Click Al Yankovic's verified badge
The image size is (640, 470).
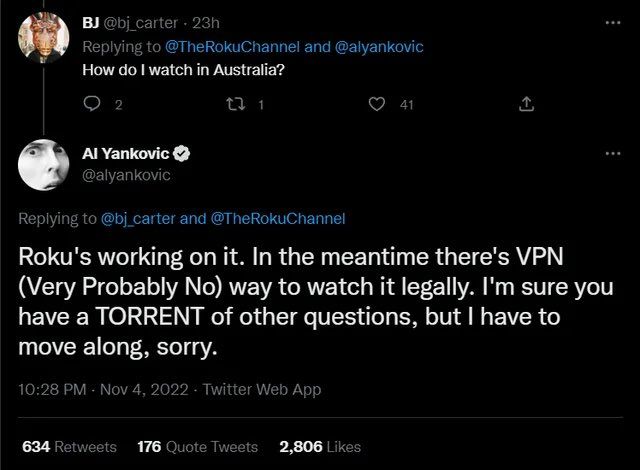click(x=182, y=154)
